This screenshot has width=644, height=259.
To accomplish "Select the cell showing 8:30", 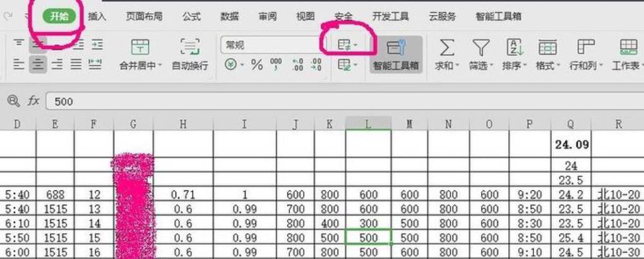I will tap(530, 223).
